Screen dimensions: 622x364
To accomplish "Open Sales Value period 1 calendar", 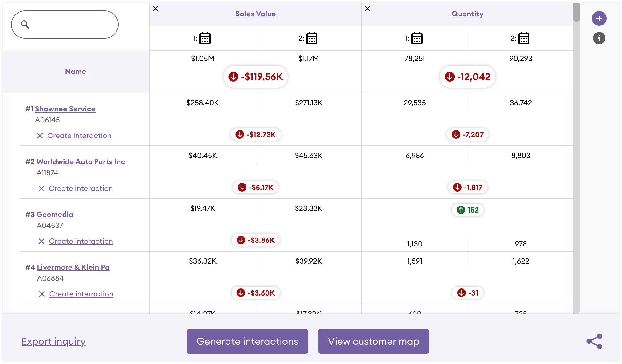I will point(205,38).
